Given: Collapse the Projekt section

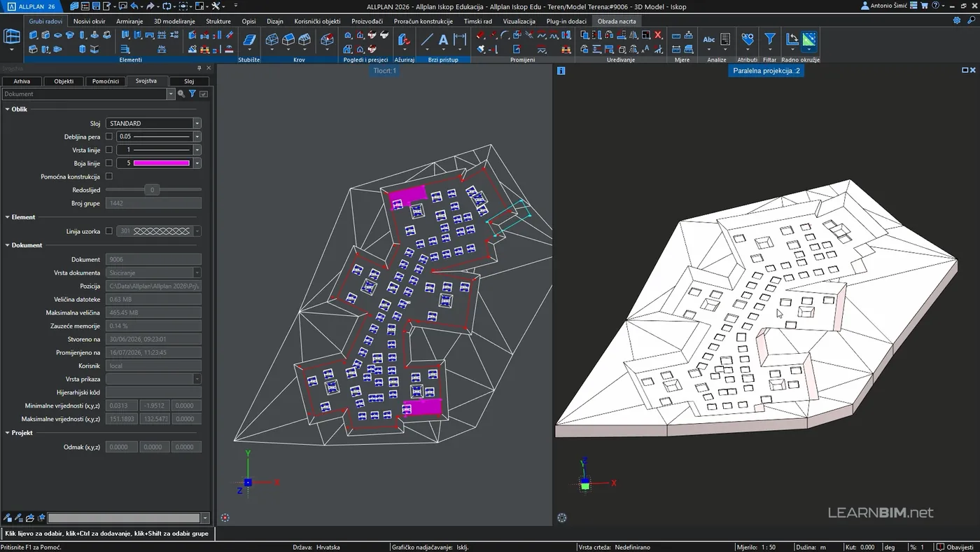Looking at the screenshot, I should click(8, 433).
